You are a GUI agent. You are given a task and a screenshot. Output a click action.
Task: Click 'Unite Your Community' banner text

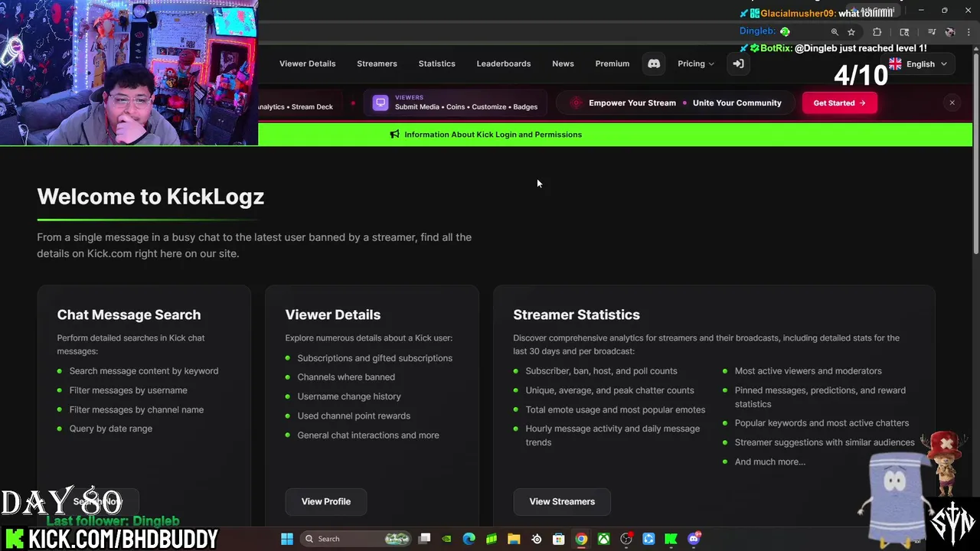point(737,103)
